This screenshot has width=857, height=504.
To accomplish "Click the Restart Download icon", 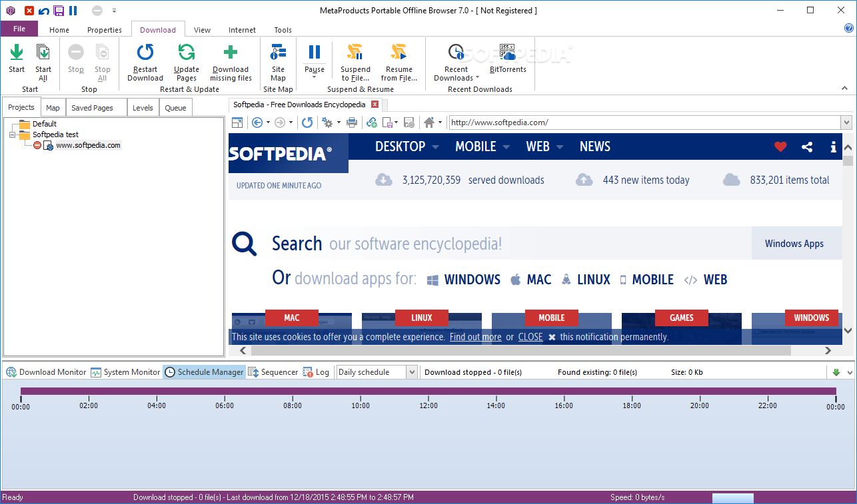I will pos(145,53).
